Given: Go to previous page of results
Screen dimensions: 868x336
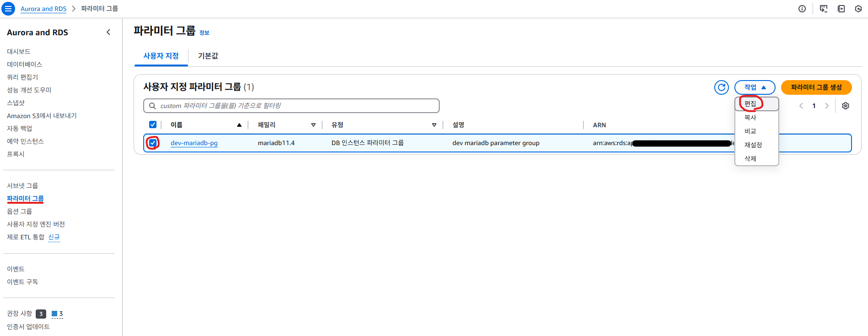Looking at the screenshot, I should [x=801, y=106].
